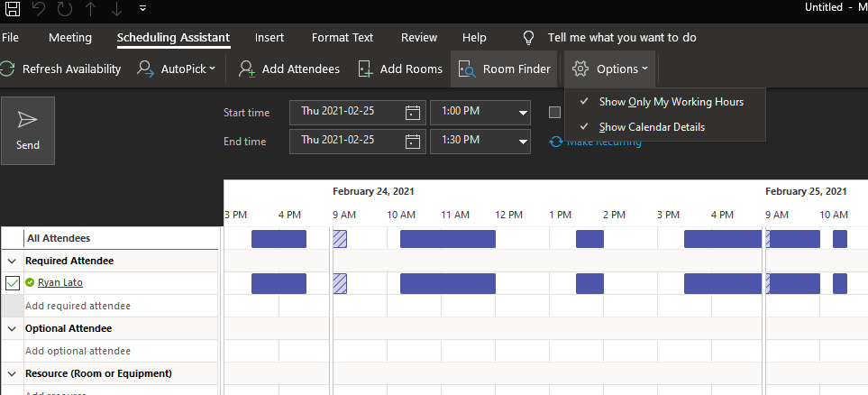The width and height of the screenshot is (868, 395).
Task: Click the All Attendees busy block after 3 PM
Action: (723, 239)
